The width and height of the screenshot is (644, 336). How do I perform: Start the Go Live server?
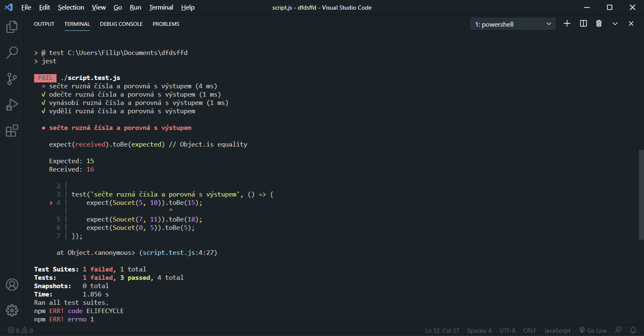coord(593,330)
